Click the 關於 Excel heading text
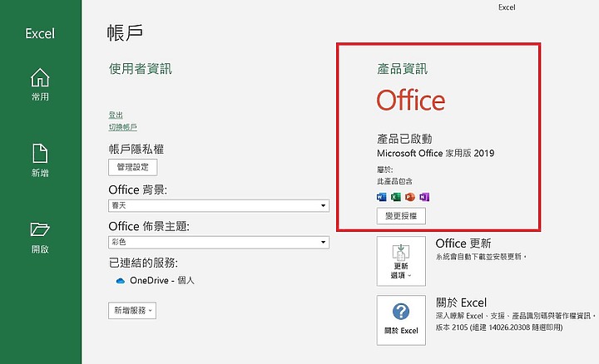The height and width of the screenshot is (364, 599). click(x=461, y=303)
